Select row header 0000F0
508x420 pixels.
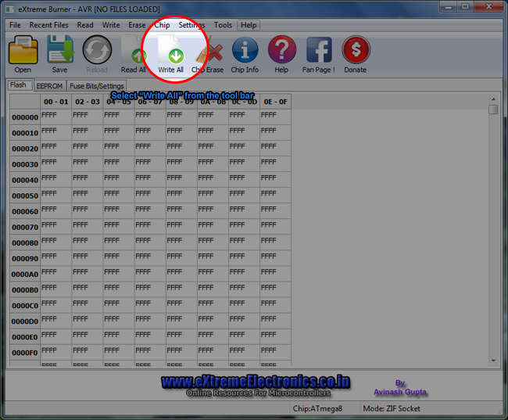pos(25,353)
